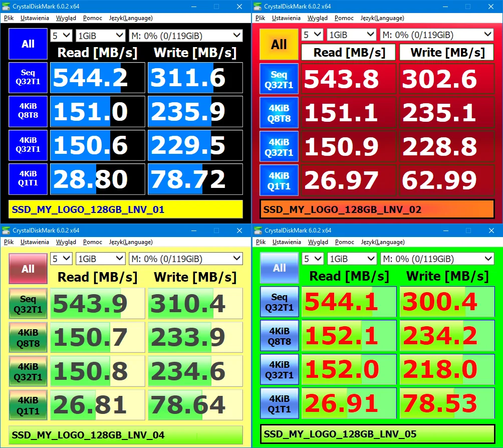Click the blue All button in black-themed window
Viewport: 503px width, 448px height.
pos(28,44)
